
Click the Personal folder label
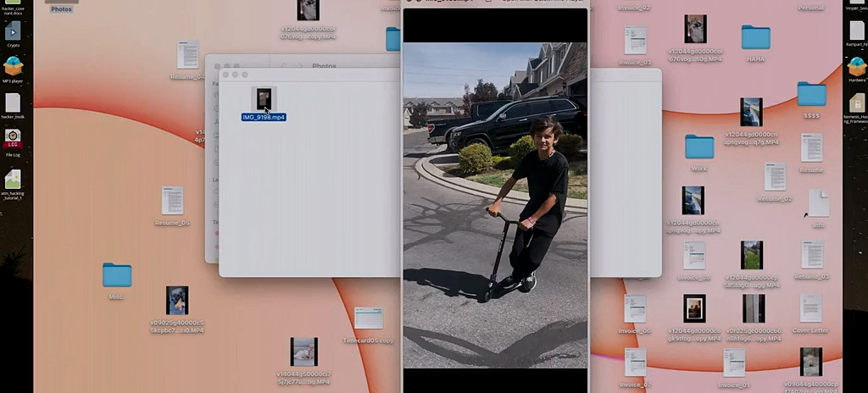[811, 8]
